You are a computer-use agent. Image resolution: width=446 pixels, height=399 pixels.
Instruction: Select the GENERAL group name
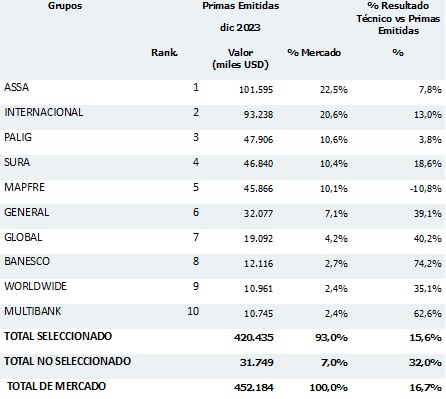pos(27,212)
